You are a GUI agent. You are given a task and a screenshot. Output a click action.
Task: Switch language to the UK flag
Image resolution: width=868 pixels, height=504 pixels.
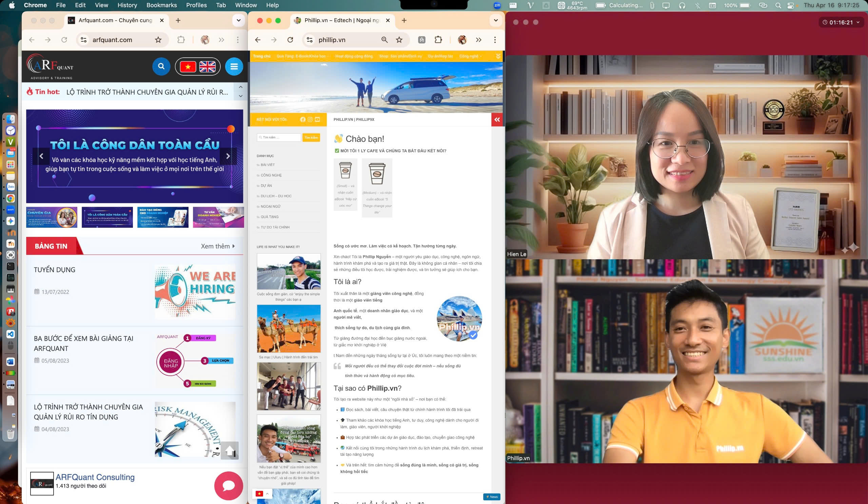(208, 67)
